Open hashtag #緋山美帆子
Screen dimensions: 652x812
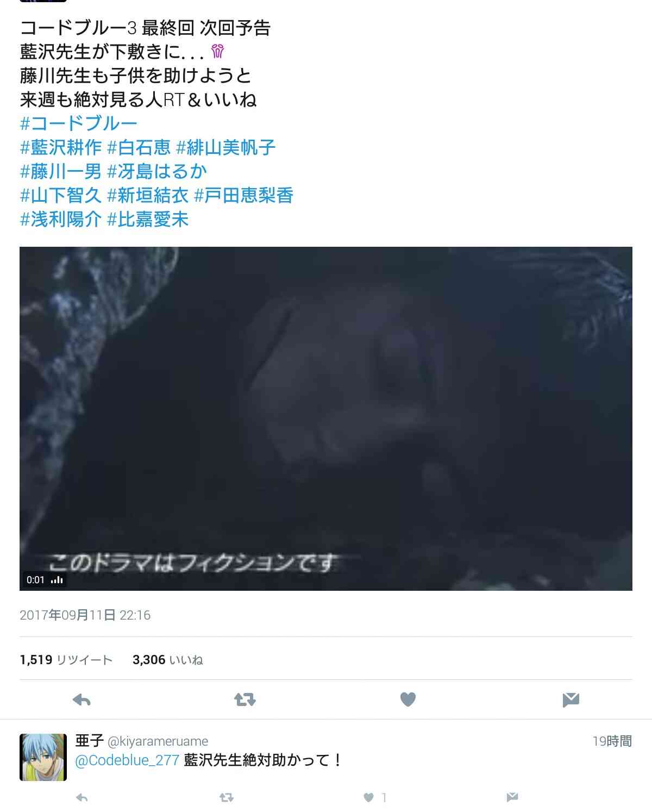226,147
